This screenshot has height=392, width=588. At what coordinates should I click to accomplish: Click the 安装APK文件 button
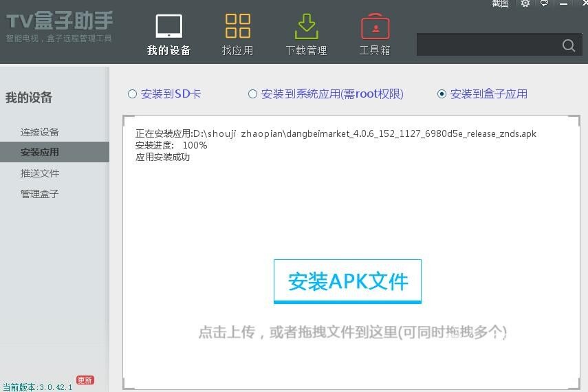pyautogui.click(x=347, y=281)
